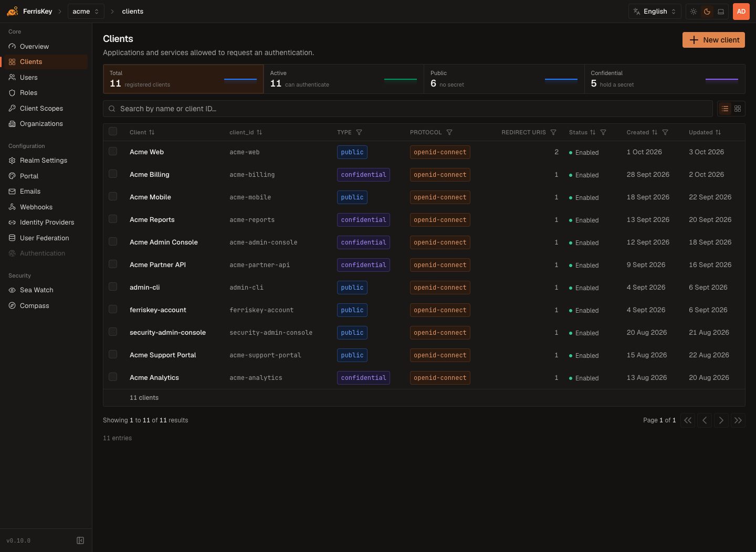This screenshot has height=552, width=756.
Task: Go to previous page arrow
Action: coord(705,420)
